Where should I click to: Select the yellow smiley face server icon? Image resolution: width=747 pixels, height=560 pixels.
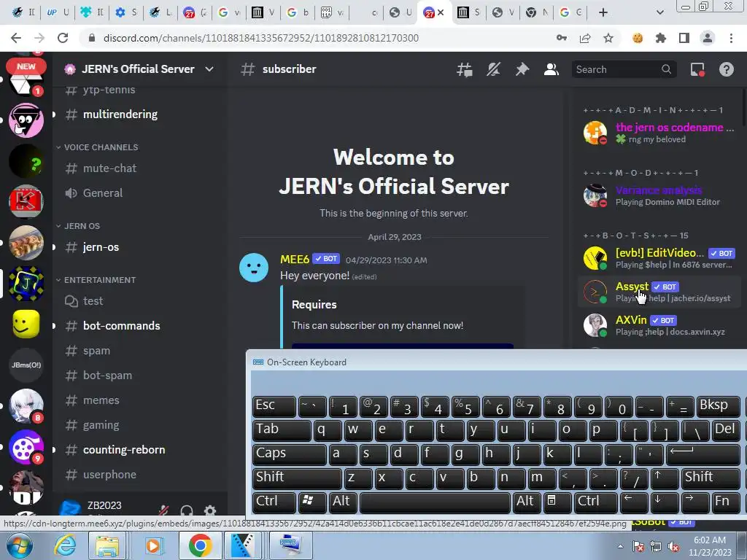click(x=26, y=324)
